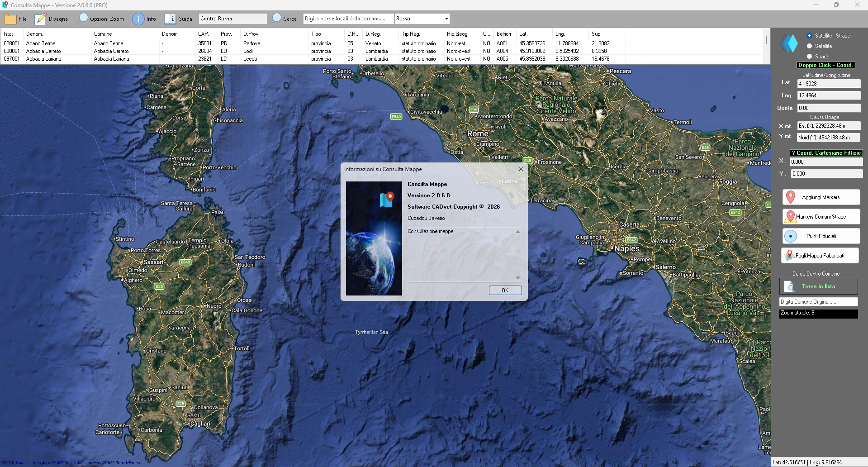Click the Fogli Mappa-Fabbricati map icon
This screenshot has height=467, width=868.
[x=790, y=256]
